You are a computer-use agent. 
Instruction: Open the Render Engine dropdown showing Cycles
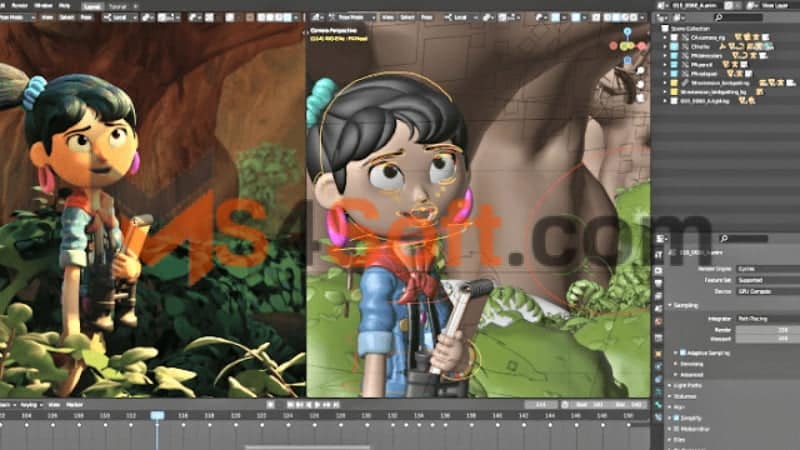[768, 268]
